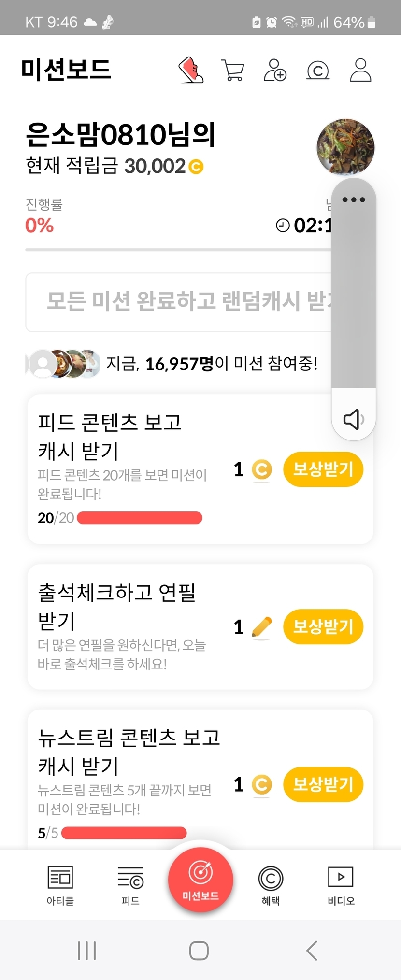This screenshot has width=401, height=980.
Task: Tap the 피드 콘텐츠 red progress bar
Action: [x=139, y=518]
